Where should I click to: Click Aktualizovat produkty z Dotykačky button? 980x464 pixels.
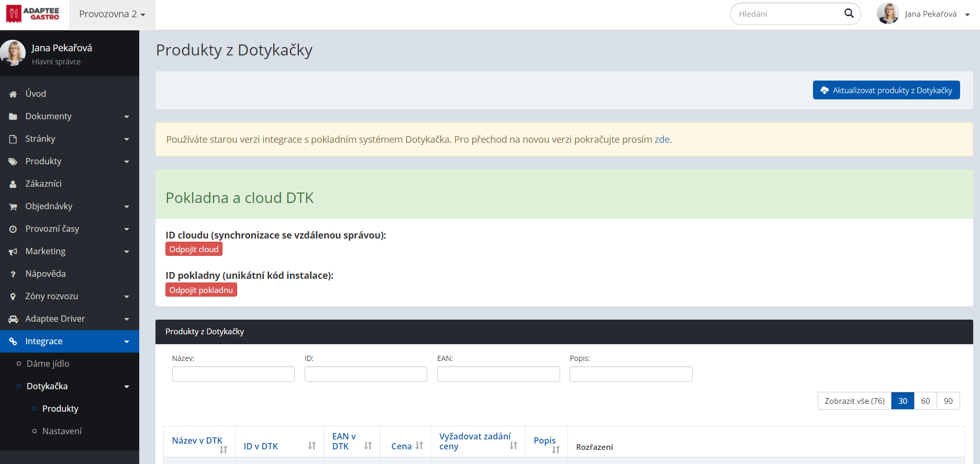[x=886, y=90]
